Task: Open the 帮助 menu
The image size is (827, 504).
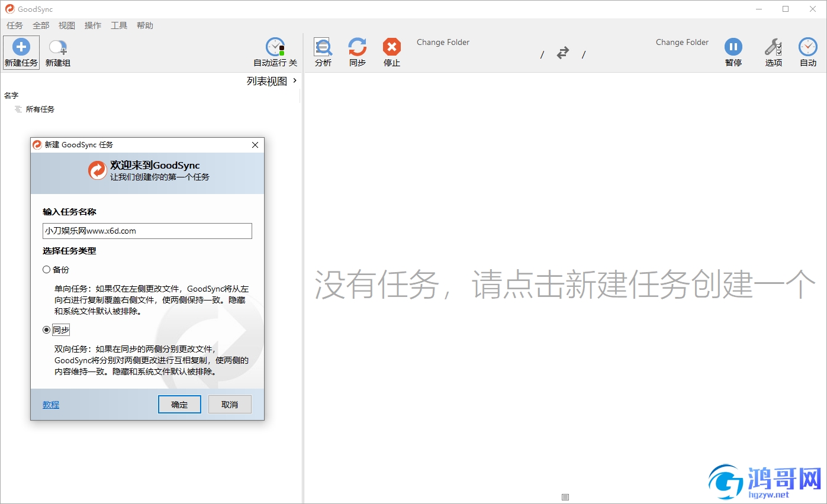Action: [145, 25]
